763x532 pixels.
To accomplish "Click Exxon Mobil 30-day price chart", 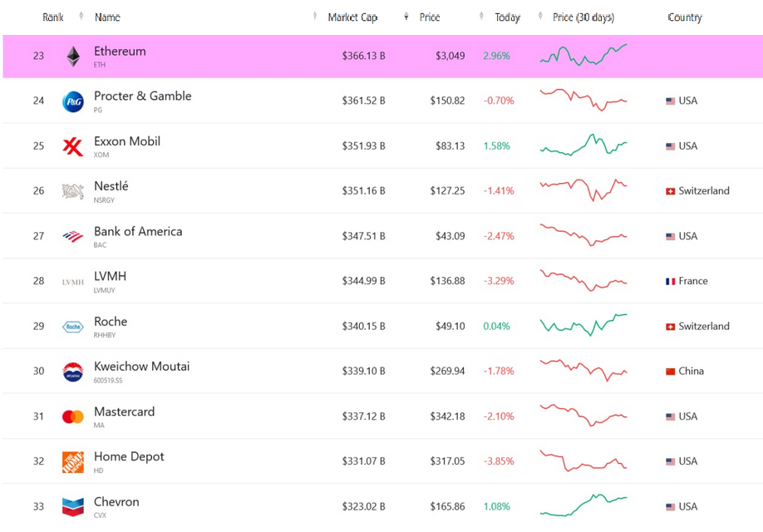I will pyautogui.click(x=583, y=145).
